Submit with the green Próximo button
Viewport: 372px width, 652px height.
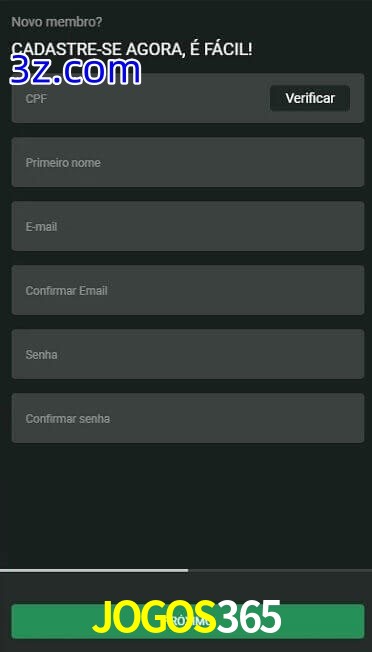(x=188, y=622)
